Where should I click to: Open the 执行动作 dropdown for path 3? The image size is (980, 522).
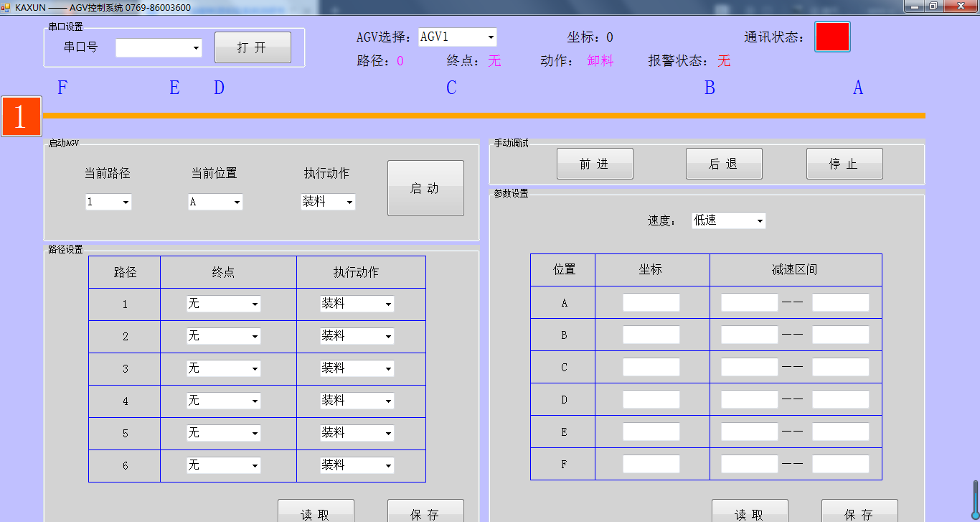pyautogui.click(x=357, y=368)
